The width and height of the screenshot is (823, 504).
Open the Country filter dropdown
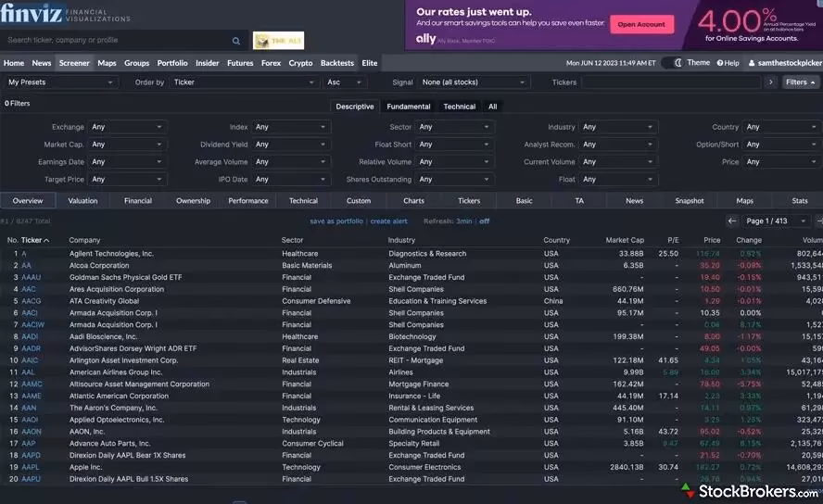(782, 127)
